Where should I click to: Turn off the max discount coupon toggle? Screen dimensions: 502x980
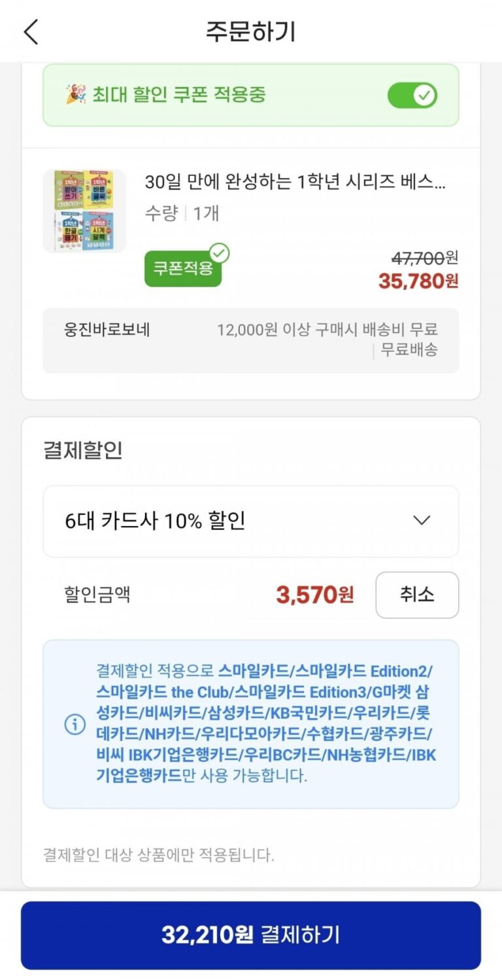click(x=412, y=96)
